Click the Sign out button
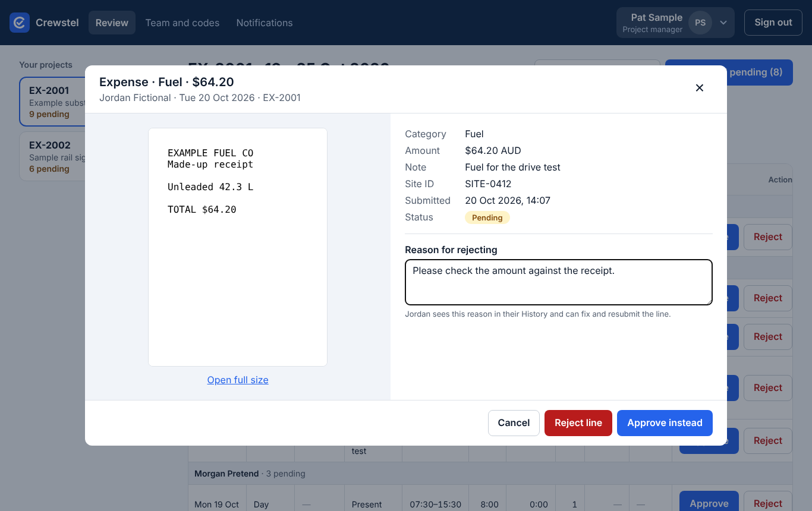The height and width of the screenshot is (511, 812). (773, 23)
